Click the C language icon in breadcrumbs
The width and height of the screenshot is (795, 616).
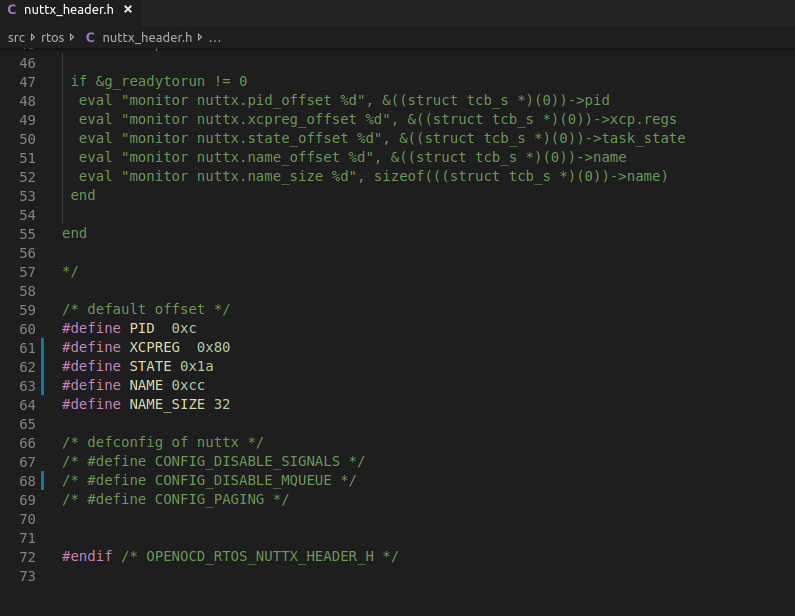90,37
